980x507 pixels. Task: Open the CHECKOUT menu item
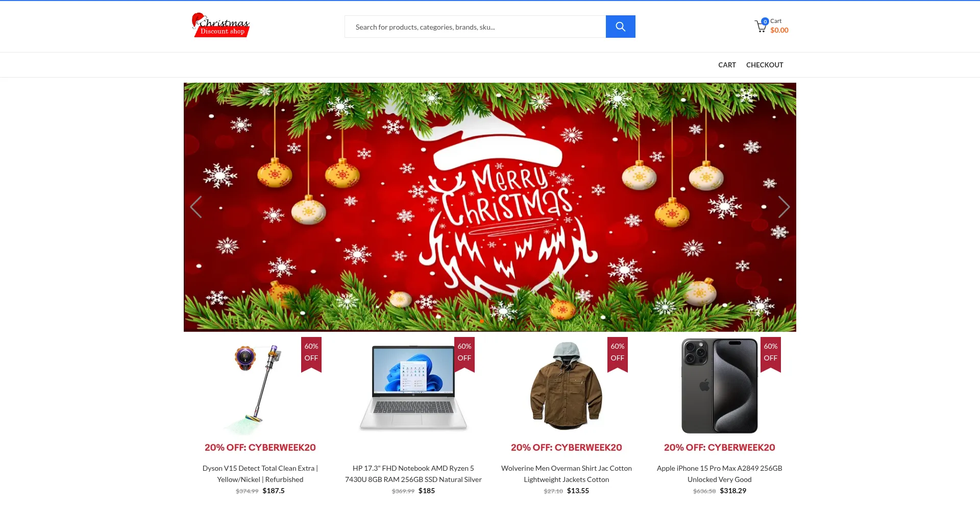pos(765,65)
